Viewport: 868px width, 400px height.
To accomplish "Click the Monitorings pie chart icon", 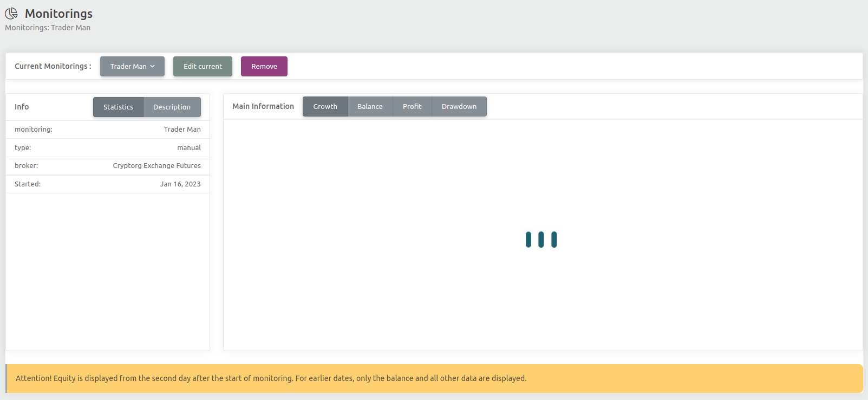I will tap(11, 13).
